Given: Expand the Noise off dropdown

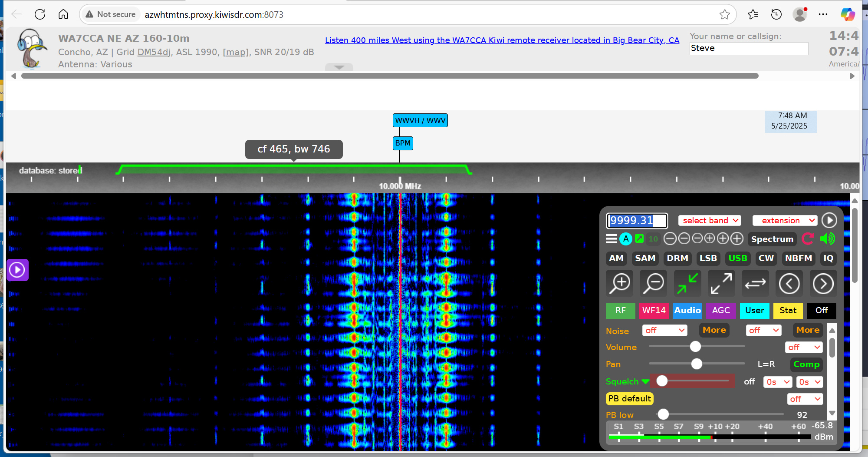Looking at the screenshot, I should [x=664, y=330].
